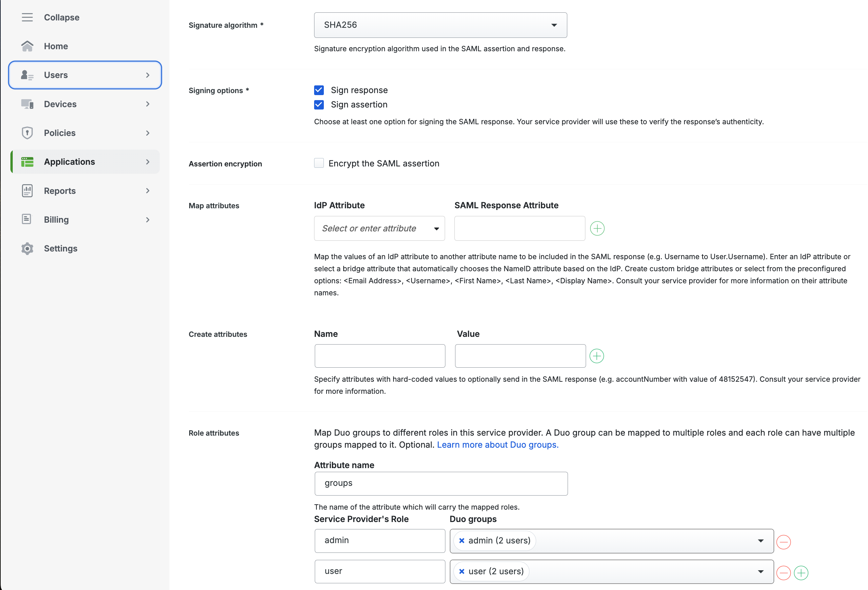The image size is (868, 590).
Task: Uncheck the Sign response checkbox
Action: (x=318, y=90)
